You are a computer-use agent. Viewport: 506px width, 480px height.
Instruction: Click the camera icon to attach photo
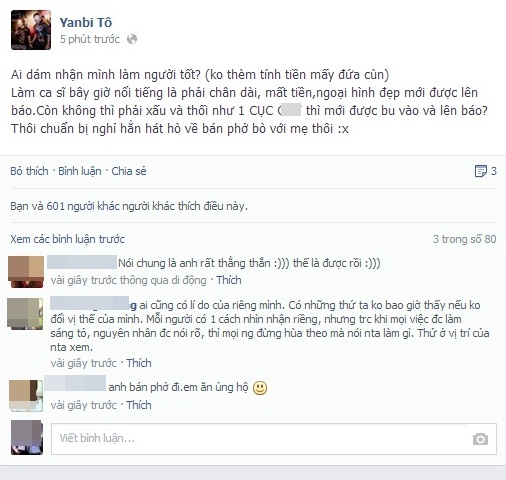pos(480,439)
